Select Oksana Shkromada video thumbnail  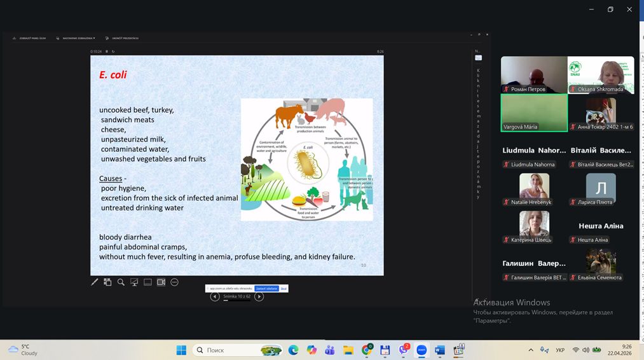click(601, 75)
